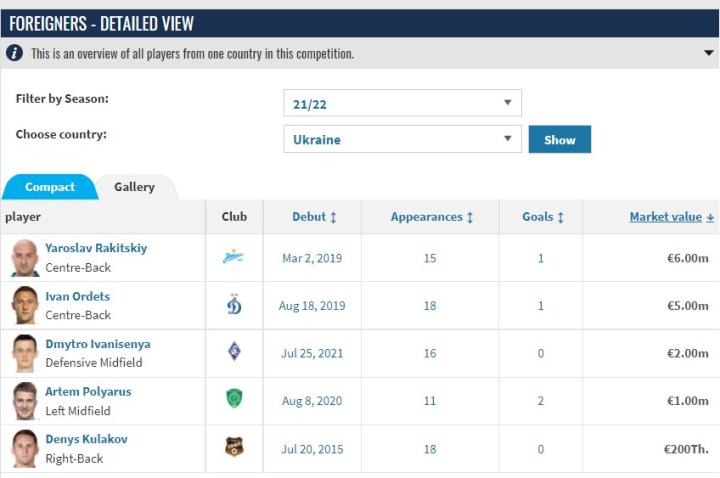Screen dimensions: 720x478
Task: Open the season filter dropdown 21/22
Action: 402,102
